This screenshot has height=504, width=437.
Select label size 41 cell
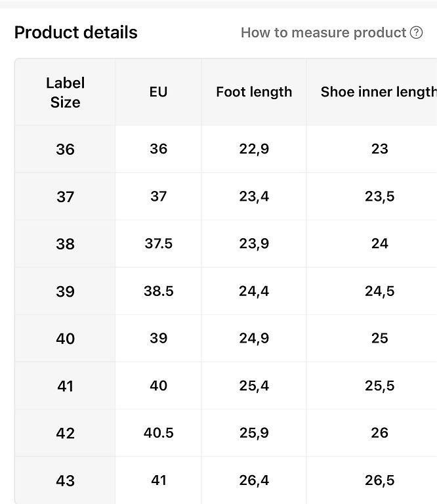point(66,386)
